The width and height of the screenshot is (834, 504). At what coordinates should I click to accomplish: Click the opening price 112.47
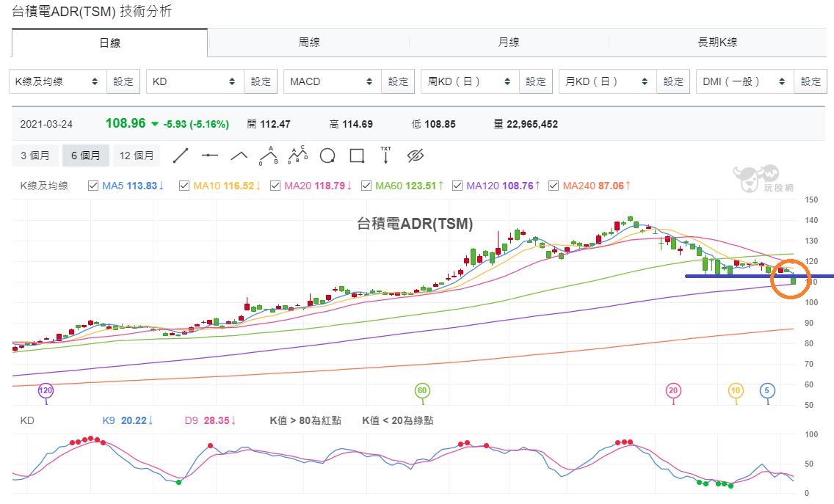pos(275,125)
